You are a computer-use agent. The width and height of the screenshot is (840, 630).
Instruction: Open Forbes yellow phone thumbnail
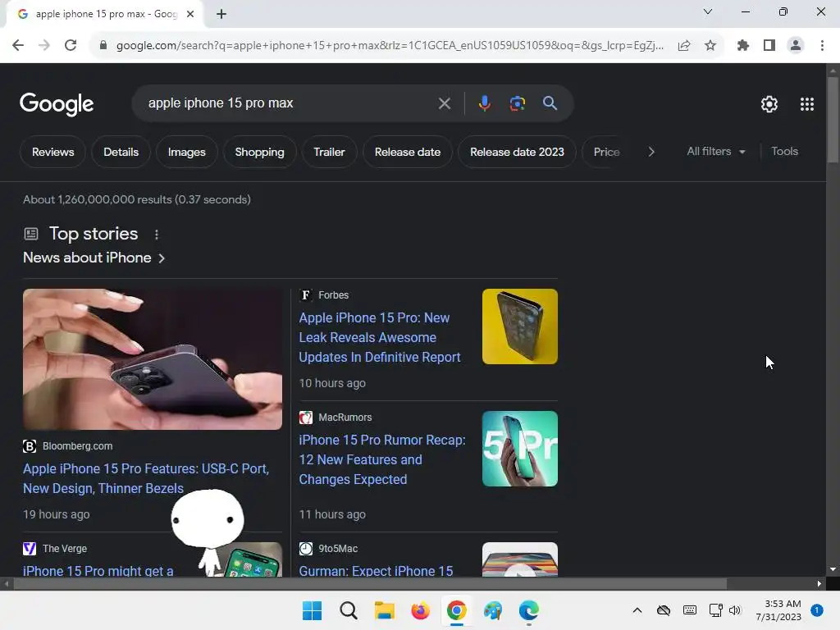(x=519, y=326)
